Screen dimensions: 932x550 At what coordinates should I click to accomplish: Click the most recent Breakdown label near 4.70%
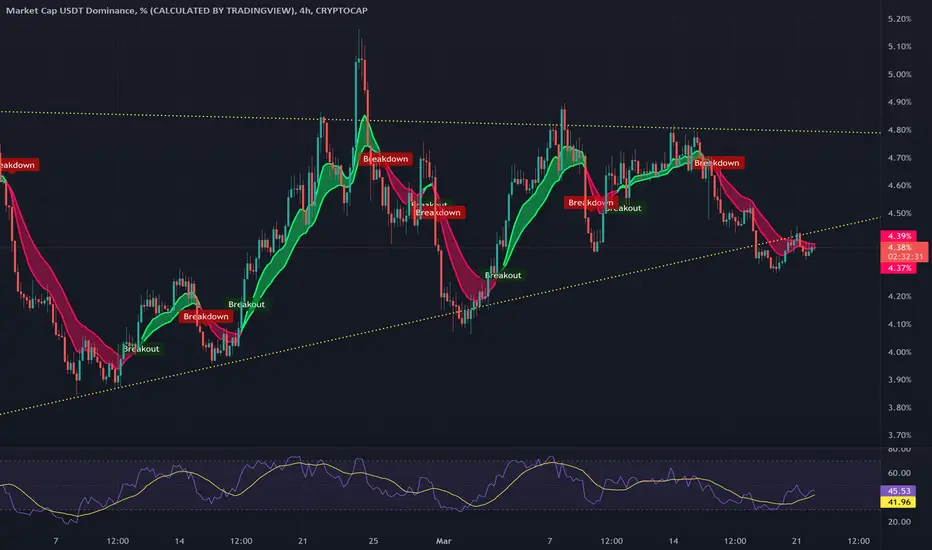(717, 163)
